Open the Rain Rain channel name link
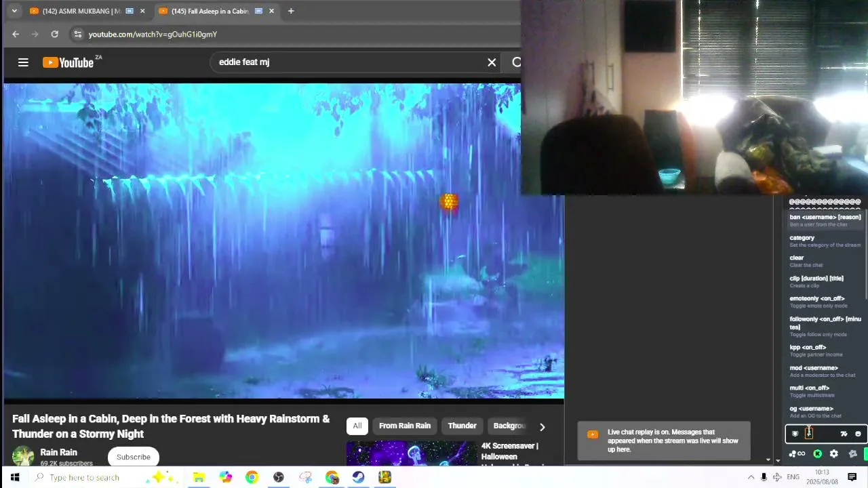Viewport: 868px width, 488px height. (x=58, y=452)
